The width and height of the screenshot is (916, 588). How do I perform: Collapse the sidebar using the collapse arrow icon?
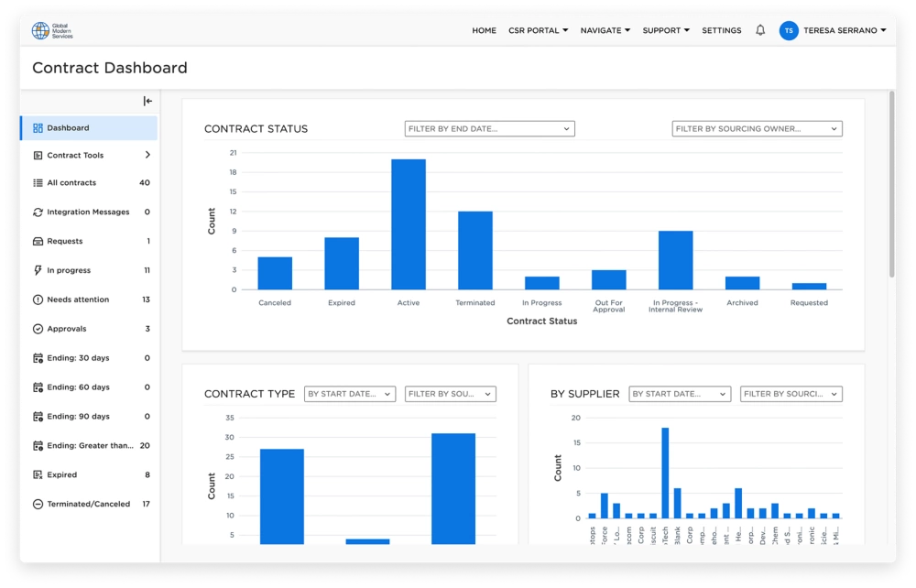point(147,99)
